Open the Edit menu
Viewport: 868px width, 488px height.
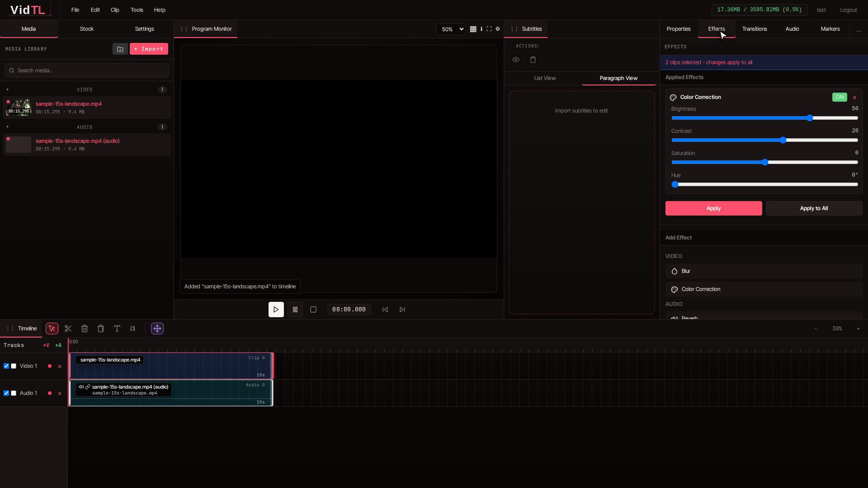(95, 10)
